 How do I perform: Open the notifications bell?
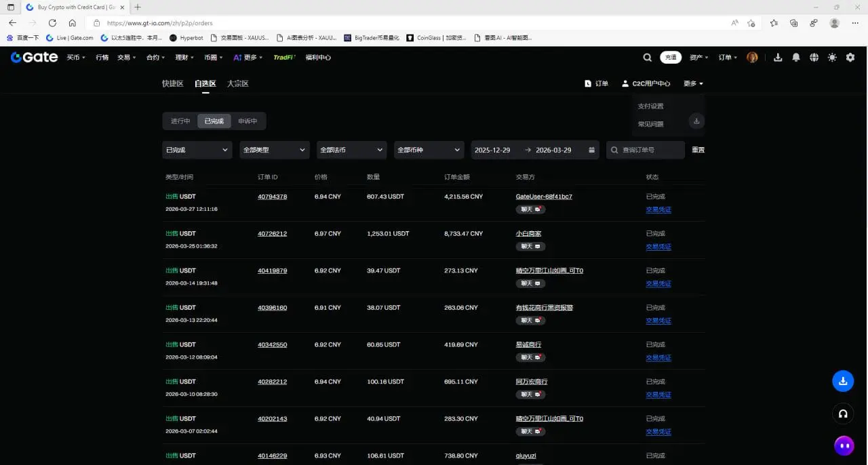(796, 58)
